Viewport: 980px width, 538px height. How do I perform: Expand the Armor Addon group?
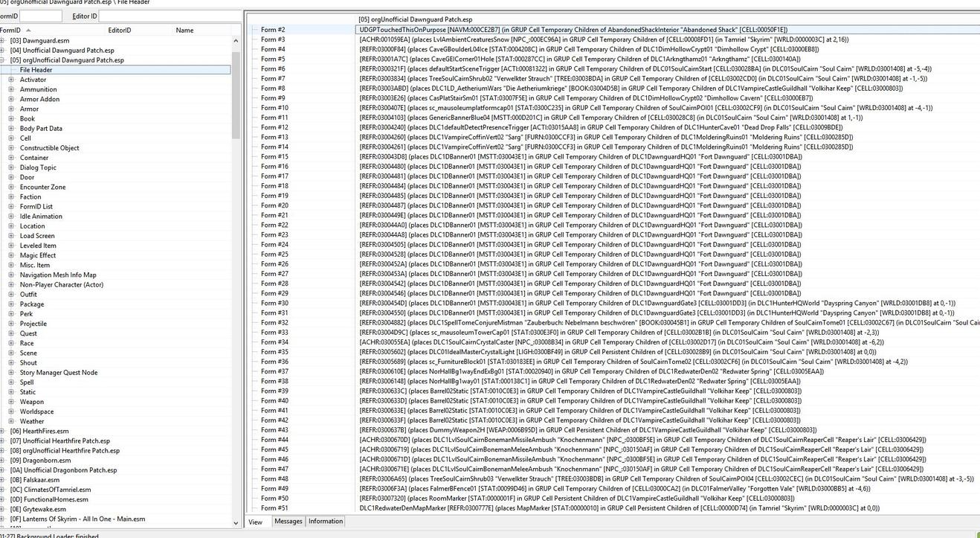(11, 99)
